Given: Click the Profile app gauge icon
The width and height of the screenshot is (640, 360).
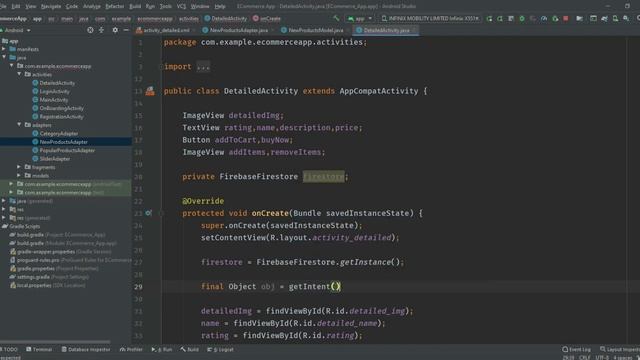Looking at the screenshot, I should [x=544, y=18].
